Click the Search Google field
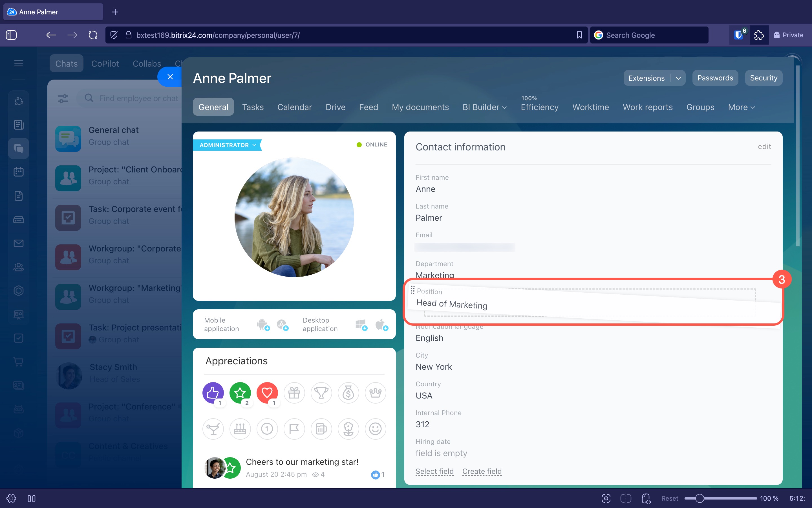 click(x=649, y=35)
